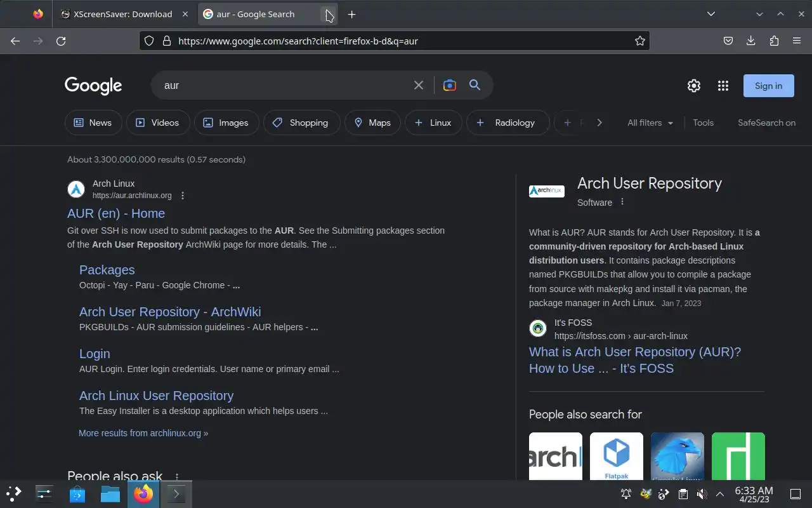Screen dimensions: 812x508
Task: Filter results by Images
Action: (226, 123)
